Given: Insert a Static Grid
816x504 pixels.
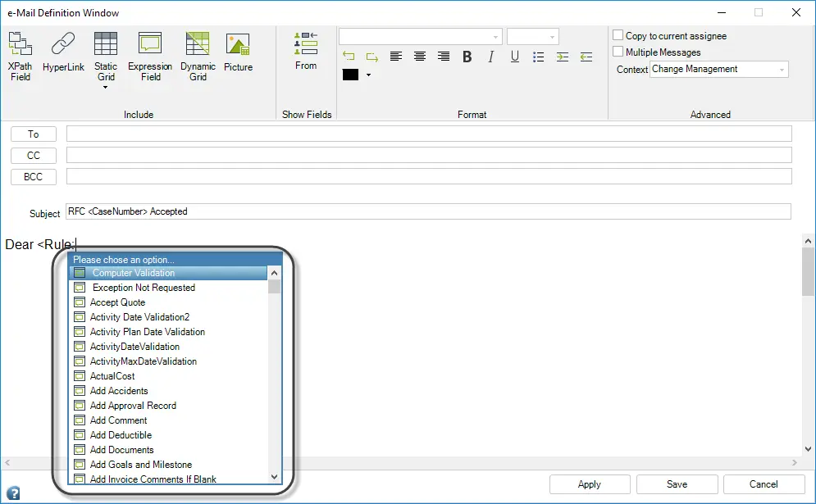Looking at the screenshot, I should [106, 57].
